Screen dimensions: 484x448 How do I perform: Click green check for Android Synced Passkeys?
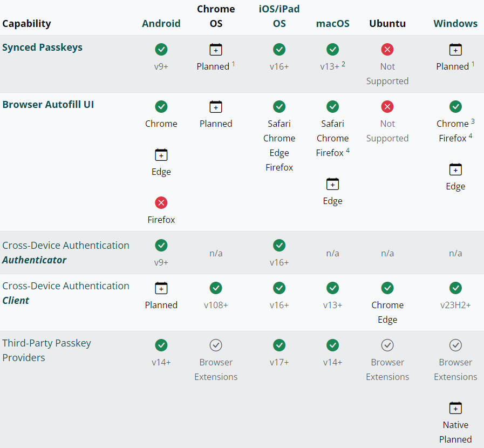pyautogui.click(x=161, y=50)
